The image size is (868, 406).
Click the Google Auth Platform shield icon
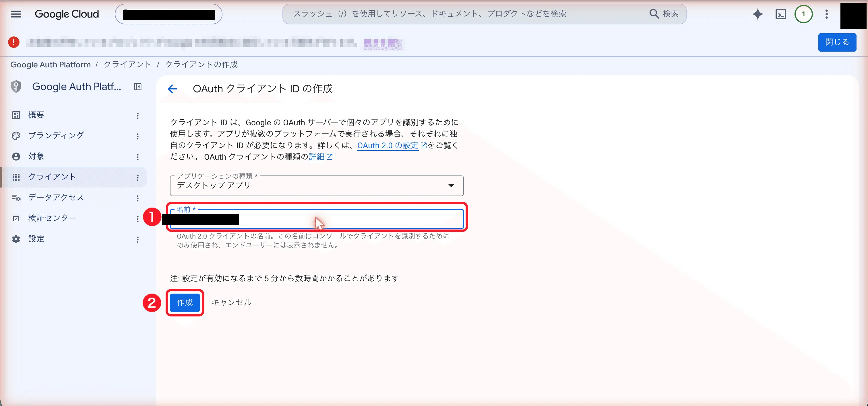pos(16,87)
